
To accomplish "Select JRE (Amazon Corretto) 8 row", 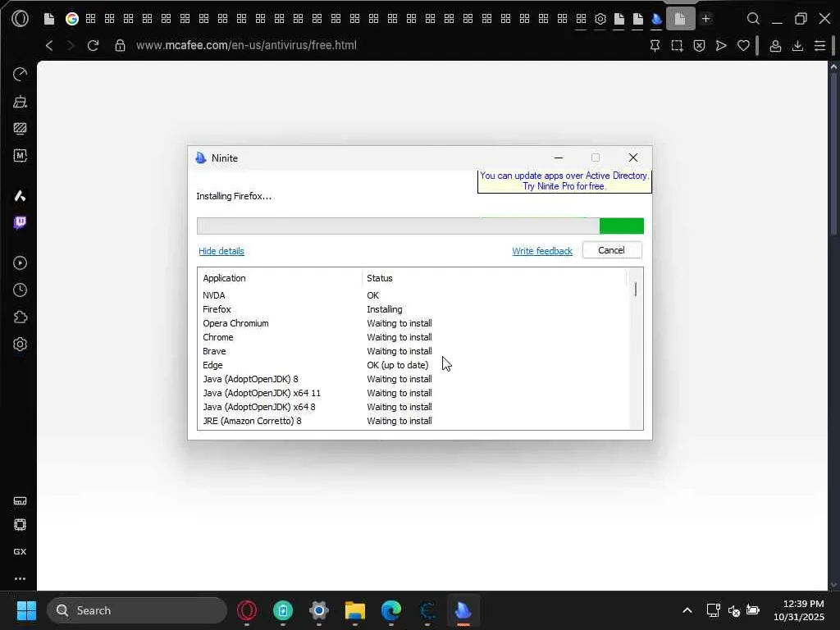I will pyautogui.click(x=413, y=421).
